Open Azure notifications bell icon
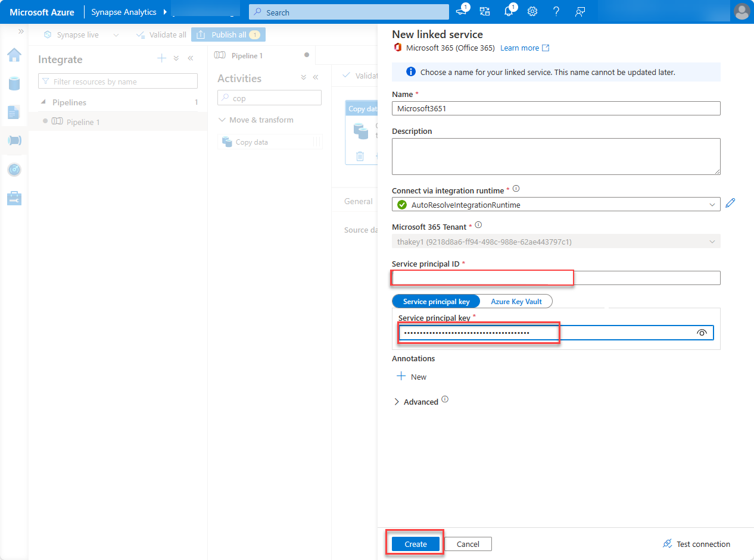Screen dimensions: 754x560 [509, 11]
